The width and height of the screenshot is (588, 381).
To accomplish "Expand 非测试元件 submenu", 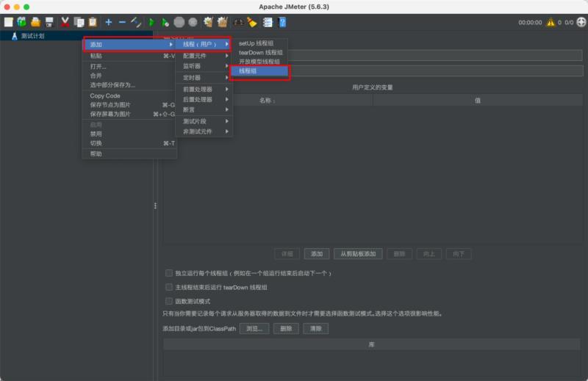I will click(204, 131).
